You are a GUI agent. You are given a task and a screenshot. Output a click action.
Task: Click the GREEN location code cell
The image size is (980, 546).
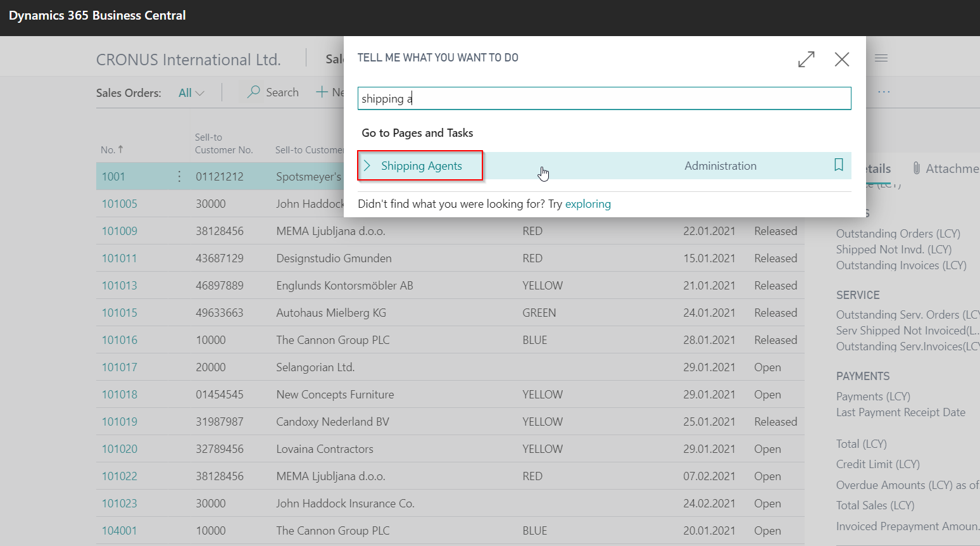pyautogui.click(x=539, y=313)
